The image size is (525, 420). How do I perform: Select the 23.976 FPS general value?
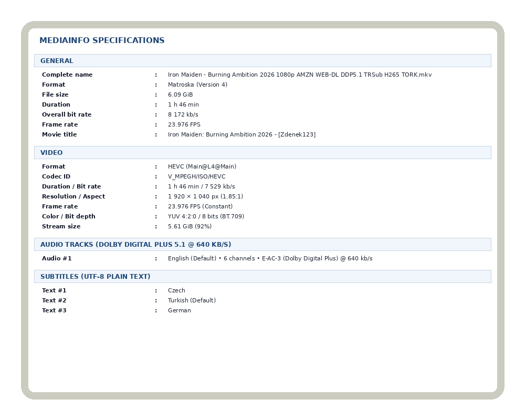pos(184,124)
